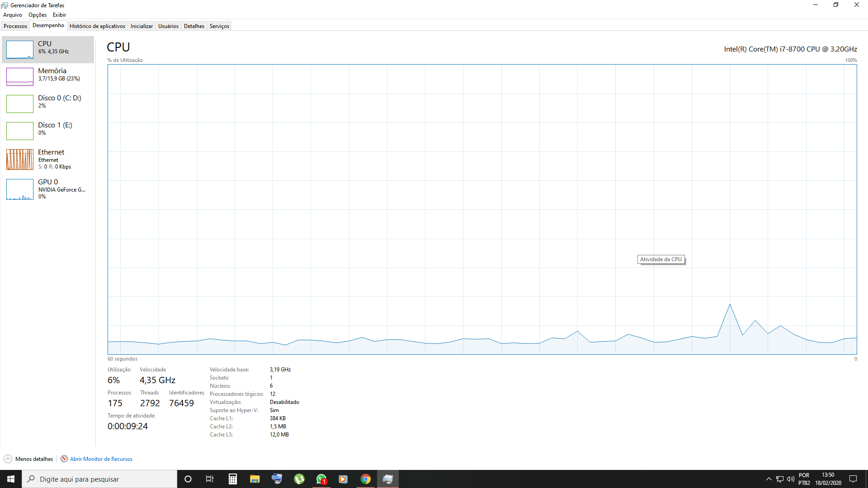Open the computer monitor app on taskbar
The width and height of the screenshot is (868, 488).
click(277, 479)
